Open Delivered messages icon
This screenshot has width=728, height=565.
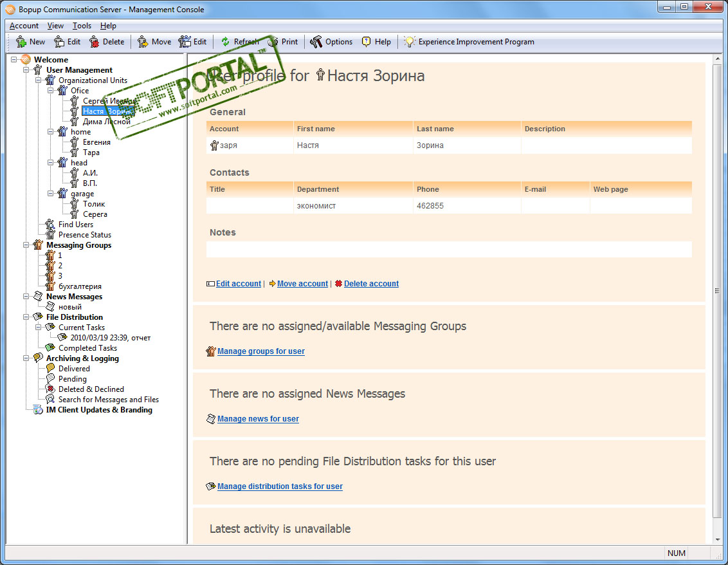point(50,369)
